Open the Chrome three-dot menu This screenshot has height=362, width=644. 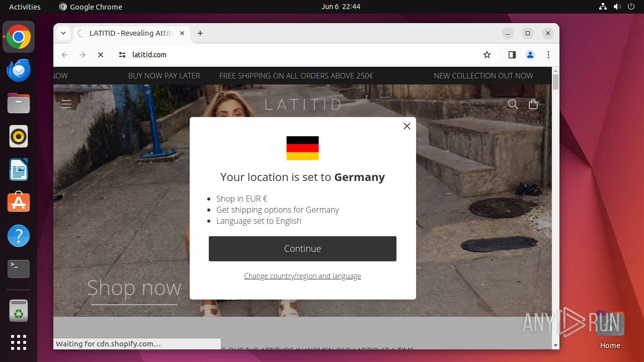point(548,55)
